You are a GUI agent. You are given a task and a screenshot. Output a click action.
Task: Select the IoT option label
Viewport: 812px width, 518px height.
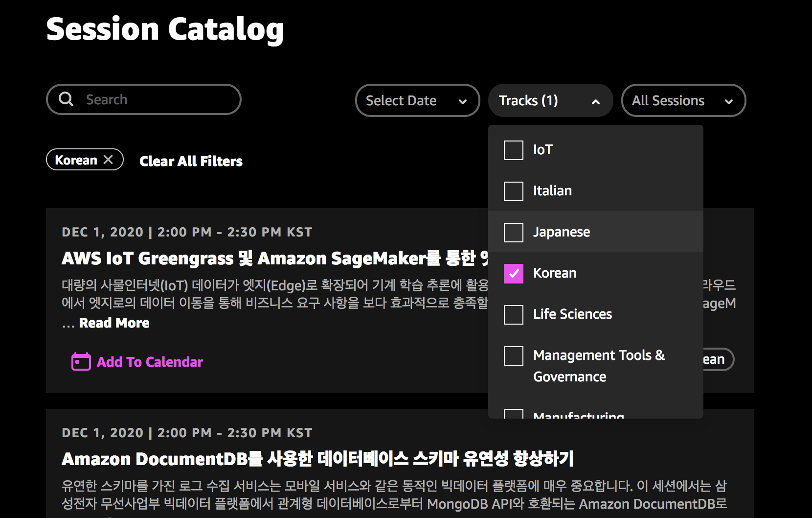[543, 149]
